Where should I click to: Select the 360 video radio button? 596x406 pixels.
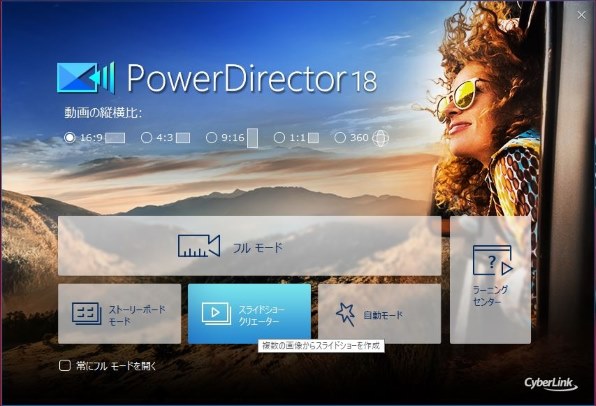click(340, 138)
